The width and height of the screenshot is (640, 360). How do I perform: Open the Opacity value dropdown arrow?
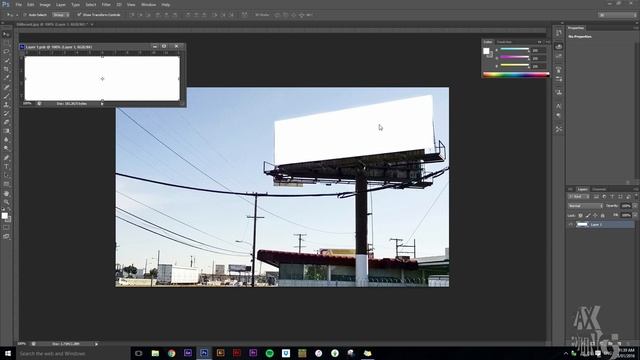click(x=635, y=206)
